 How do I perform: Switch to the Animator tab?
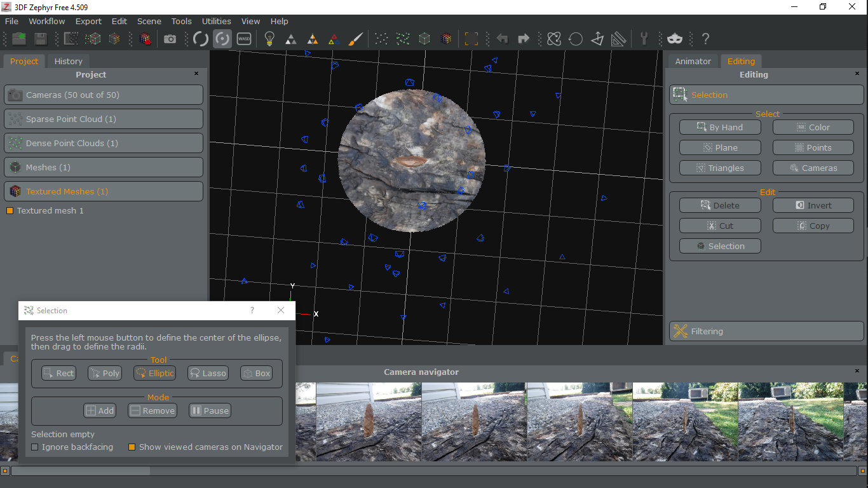point(693,61)
